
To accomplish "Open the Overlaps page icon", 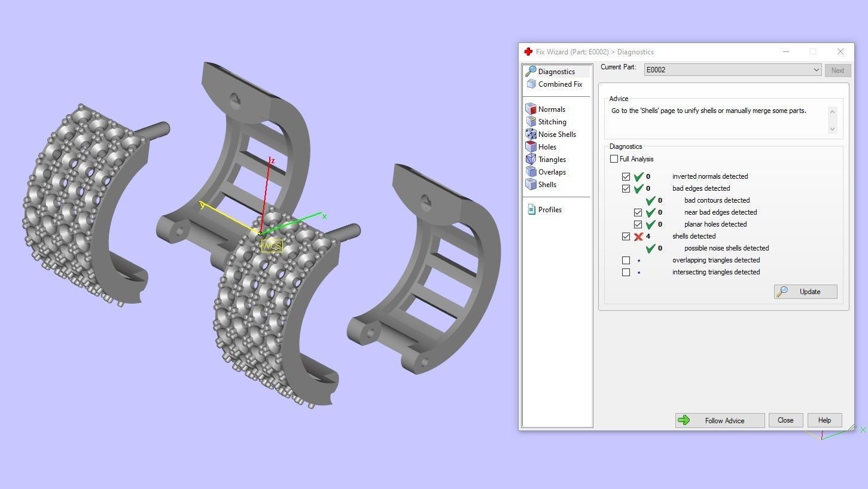I will 531,172.
